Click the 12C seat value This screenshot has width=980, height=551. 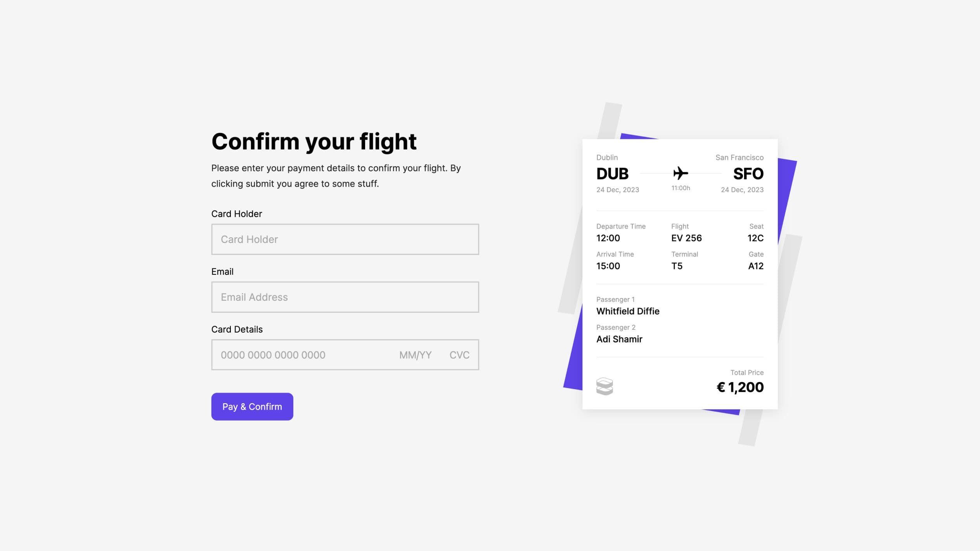pyautogui.click(x=755, y=238)
